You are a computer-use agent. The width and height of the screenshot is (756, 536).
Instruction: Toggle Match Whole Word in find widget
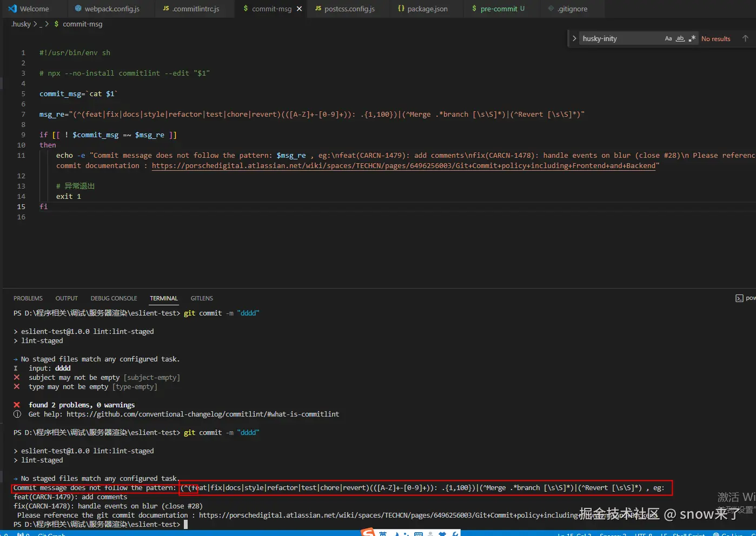pyautogui.click(x=680, y=38)
